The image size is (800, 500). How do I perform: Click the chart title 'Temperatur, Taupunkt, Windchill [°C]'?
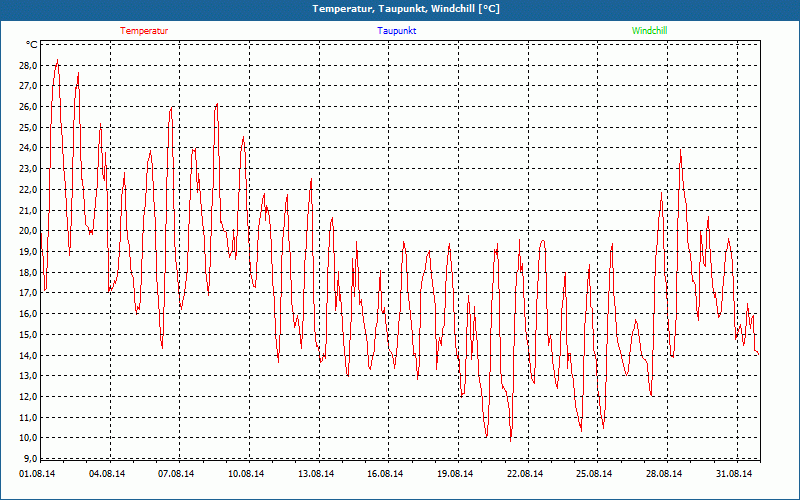(x=406, y=9)
